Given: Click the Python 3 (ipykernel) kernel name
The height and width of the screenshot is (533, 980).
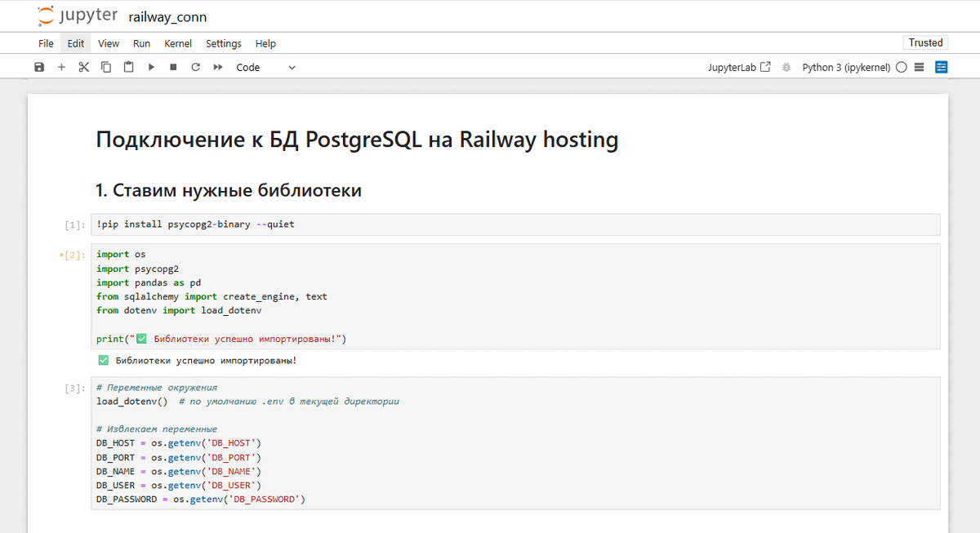Looking at the screenshot, I should tap(846, 68).
